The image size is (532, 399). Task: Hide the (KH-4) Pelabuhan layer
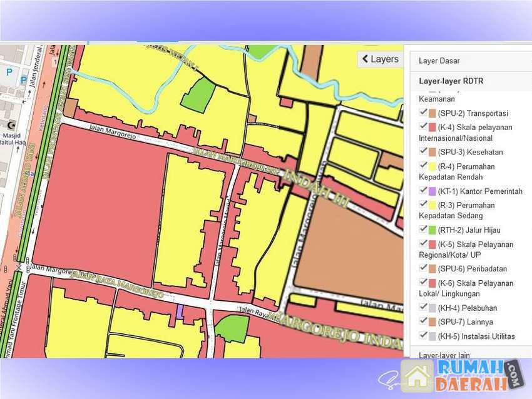tap(424, 307)
